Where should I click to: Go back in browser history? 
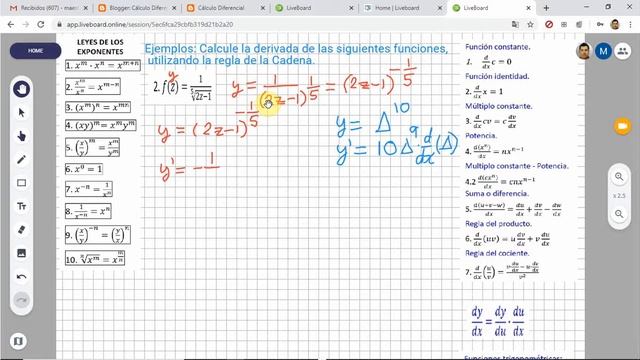coord(11,24)
